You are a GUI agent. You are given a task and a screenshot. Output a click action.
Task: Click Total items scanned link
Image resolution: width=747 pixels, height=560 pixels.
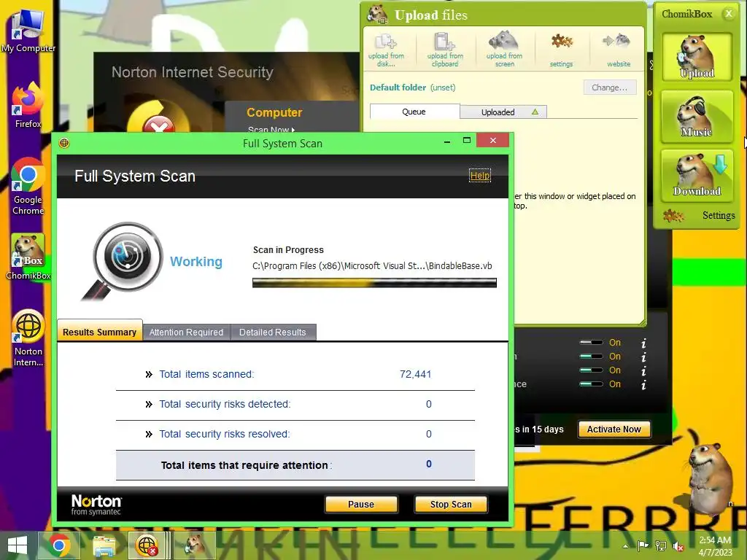click(x=206, y=374)
